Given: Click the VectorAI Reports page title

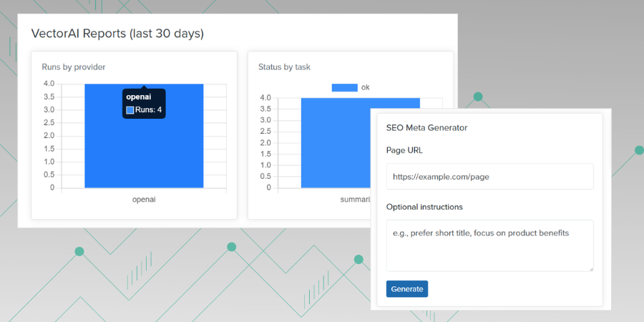Looking at the screenshot, I should 117,34.
